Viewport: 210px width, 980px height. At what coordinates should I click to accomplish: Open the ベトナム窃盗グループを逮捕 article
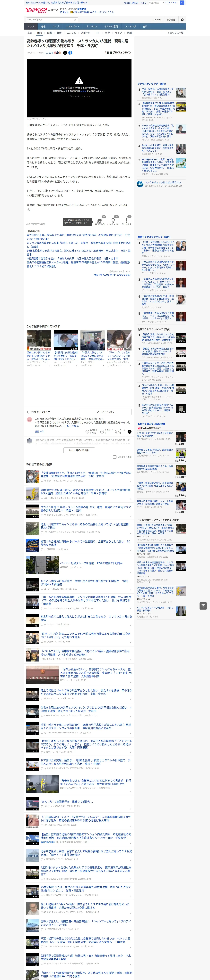(91, 563)
